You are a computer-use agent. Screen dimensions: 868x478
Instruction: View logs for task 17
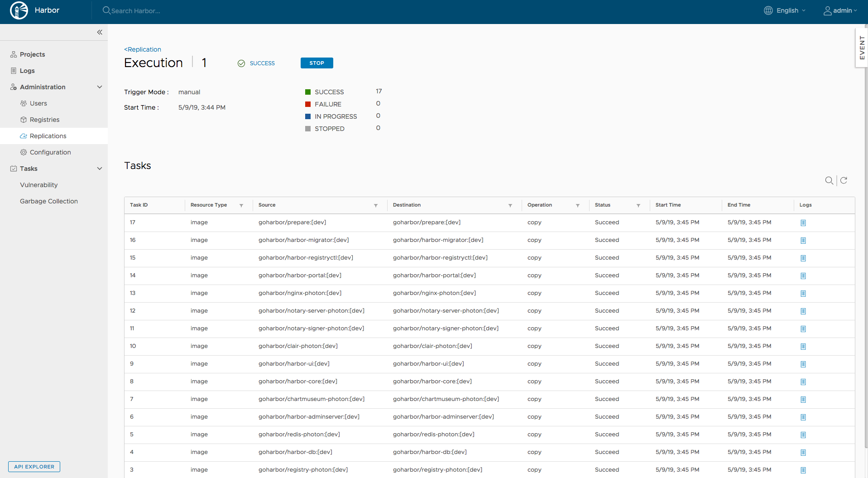coord(803,222)
